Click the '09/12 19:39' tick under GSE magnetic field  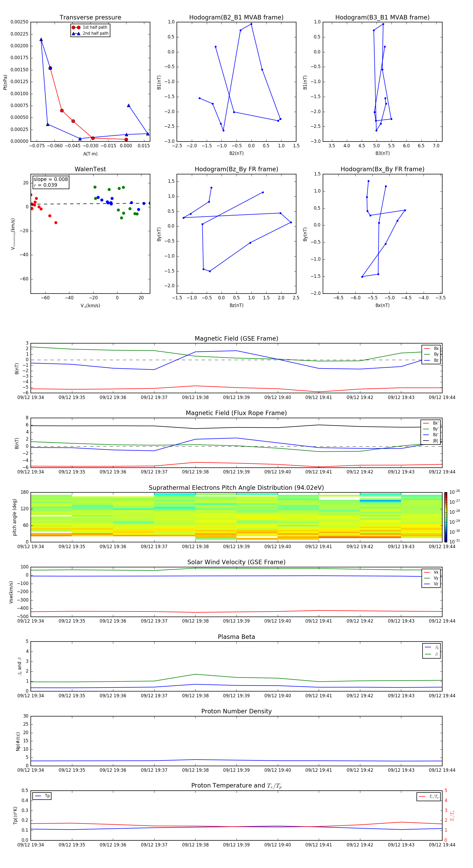(236, 398)
